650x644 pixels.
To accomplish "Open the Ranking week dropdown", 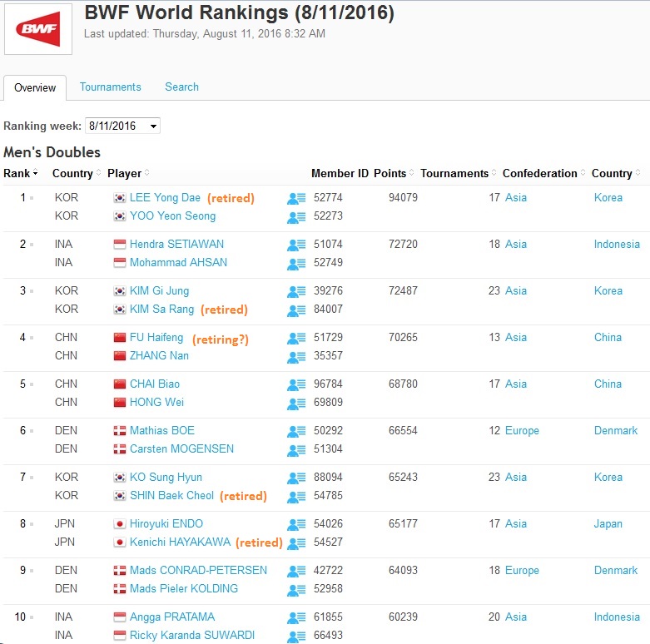I will (122, 126).
